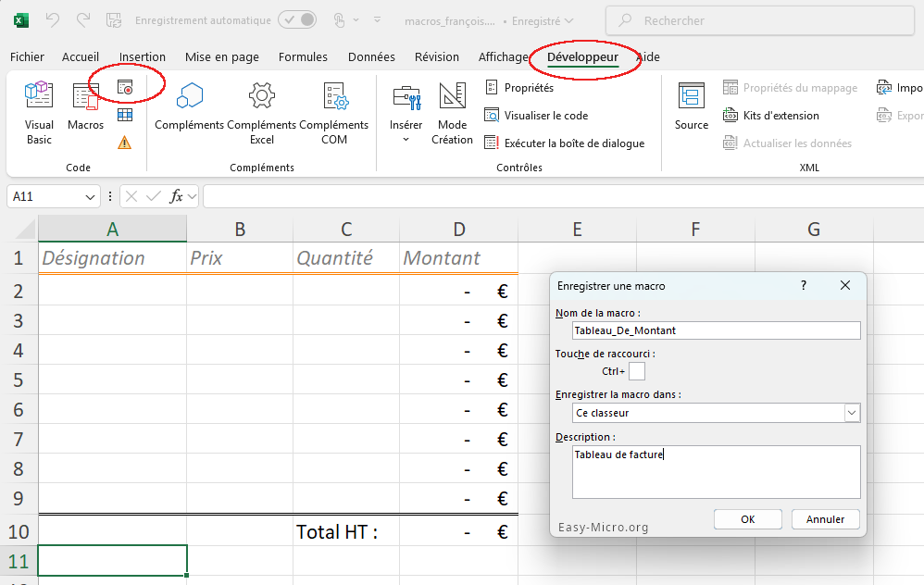Cancel formula entry X icon
924x585 pixels.
point(131,196)
